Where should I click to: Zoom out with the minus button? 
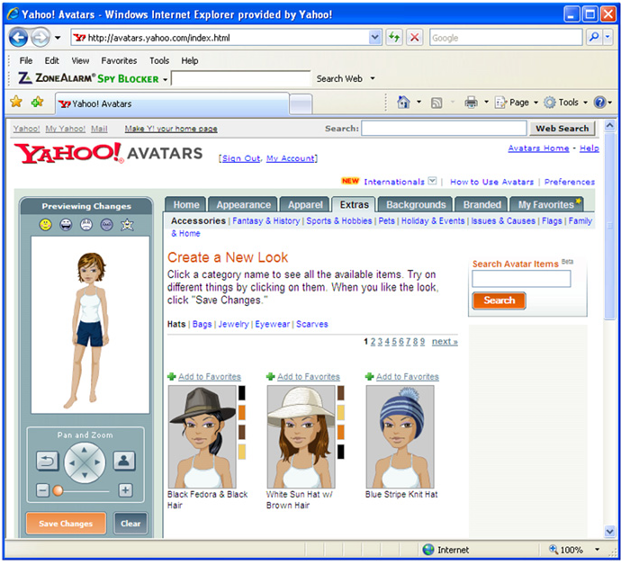pyautogui.click(x=42, y=491)
